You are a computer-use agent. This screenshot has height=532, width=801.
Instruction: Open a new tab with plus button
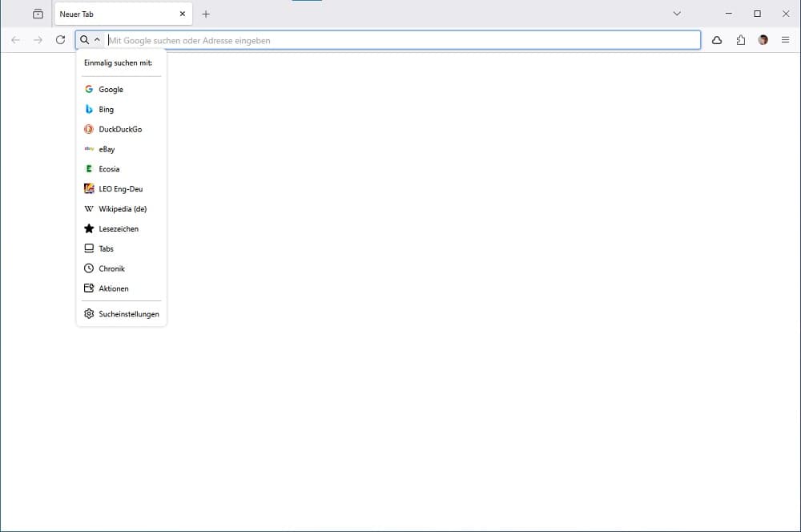coord(206,14)
